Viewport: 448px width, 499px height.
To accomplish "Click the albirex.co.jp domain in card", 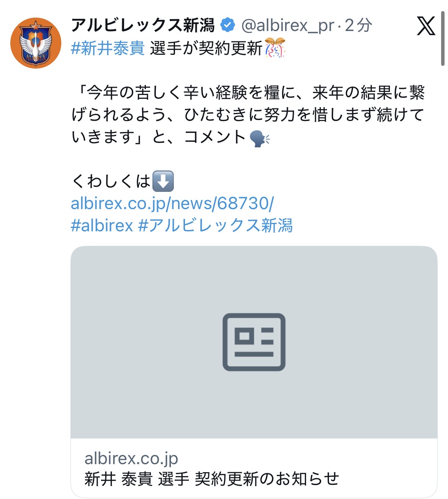I will point(131,458).
